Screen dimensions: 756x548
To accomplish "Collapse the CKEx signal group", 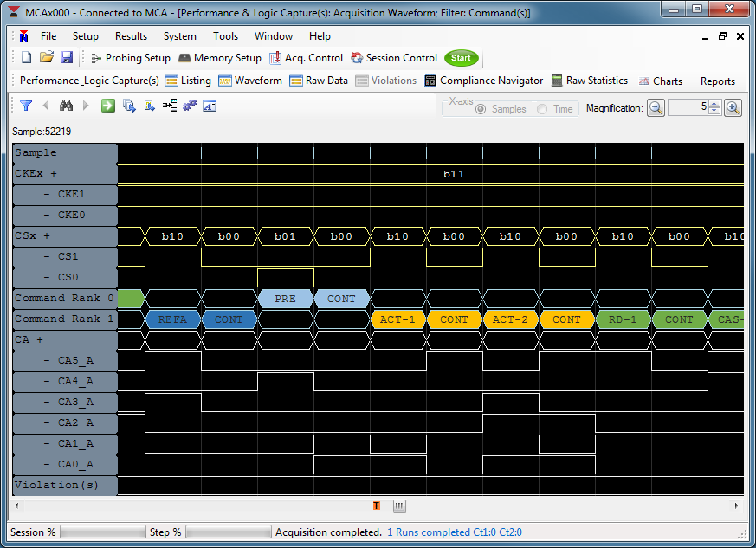I will (53, 173).
